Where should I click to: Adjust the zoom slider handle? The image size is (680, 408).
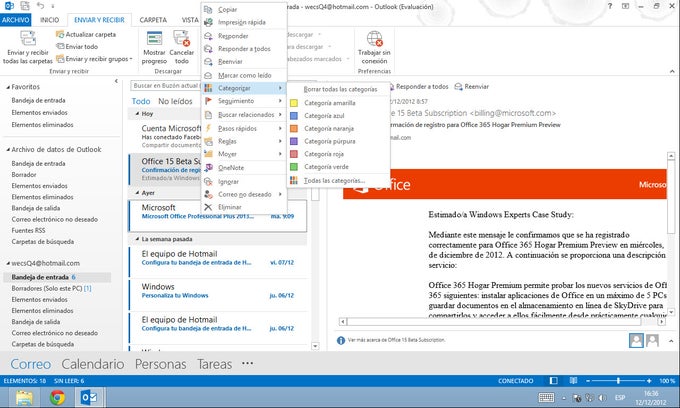click(618, 381)
